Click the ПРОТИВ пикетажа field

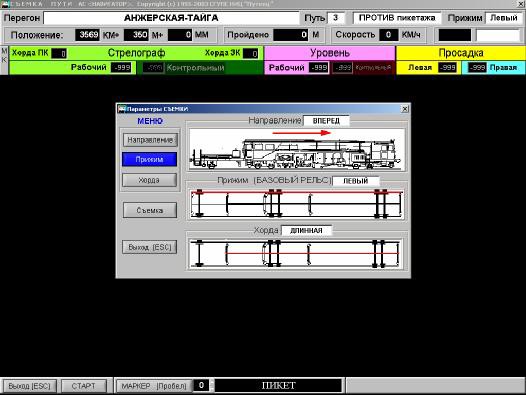(397, 18)
